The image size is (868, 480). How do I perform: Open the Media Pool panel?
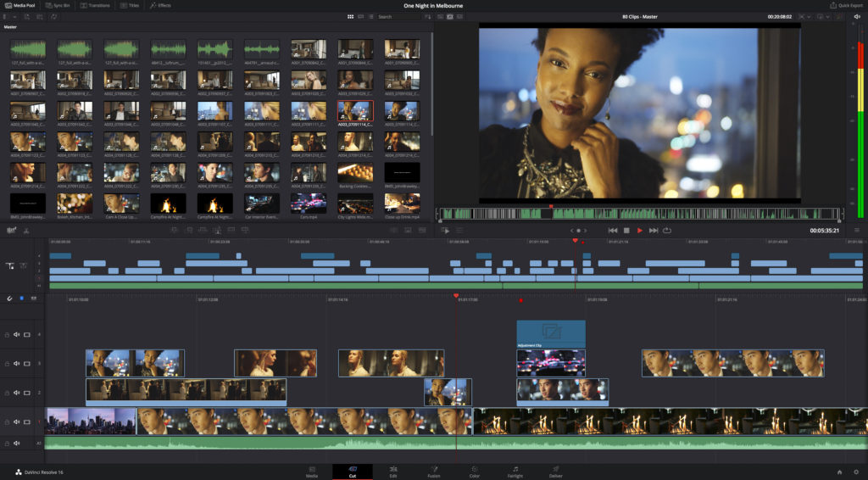(20, 6)
